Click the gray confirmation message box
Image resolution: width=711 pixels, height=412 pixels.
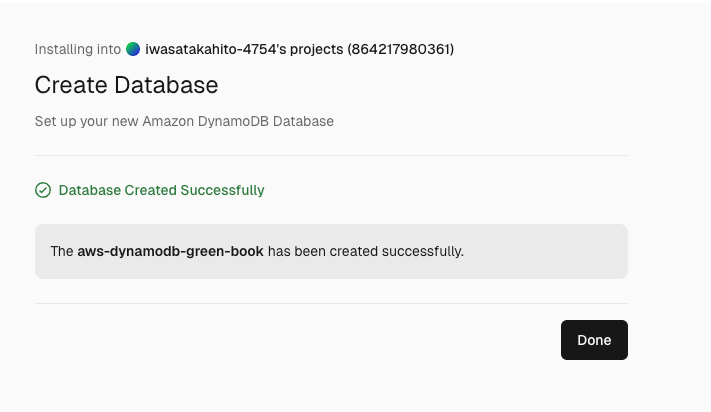click(540, 251)
